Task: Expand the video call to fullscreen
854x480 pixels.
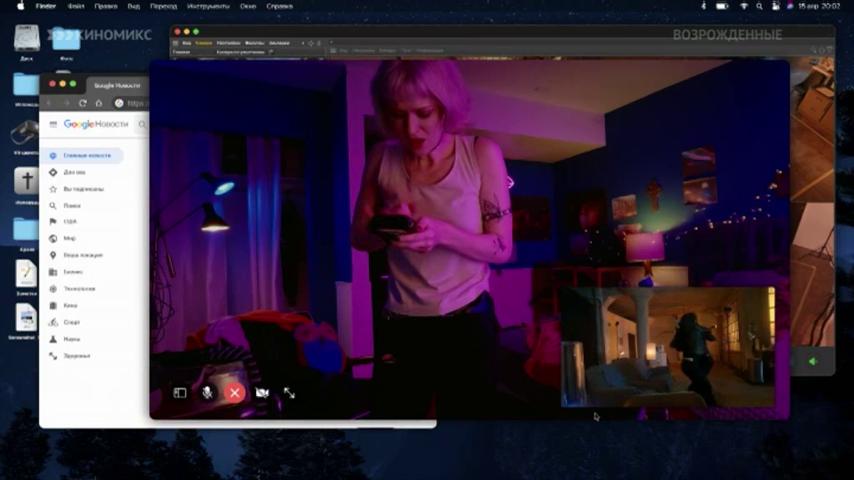Action: [289, 393]
